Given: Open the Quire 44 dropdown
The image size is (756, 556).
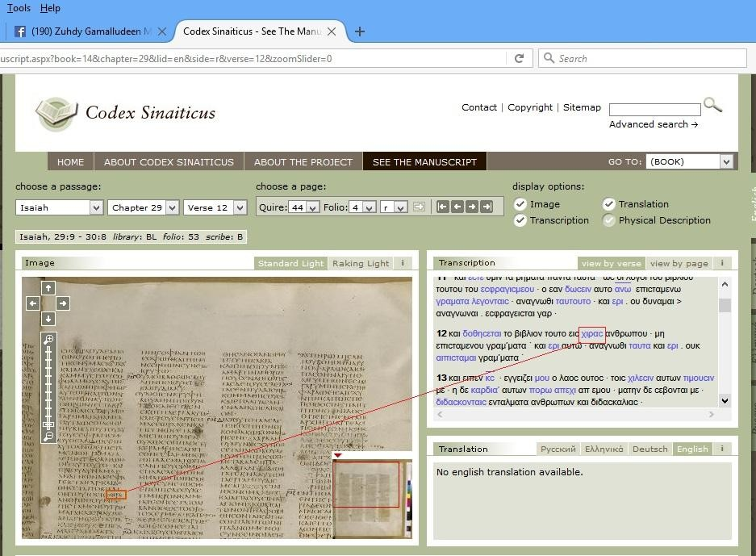Looking at the screenshot, I should coord(303,207).
